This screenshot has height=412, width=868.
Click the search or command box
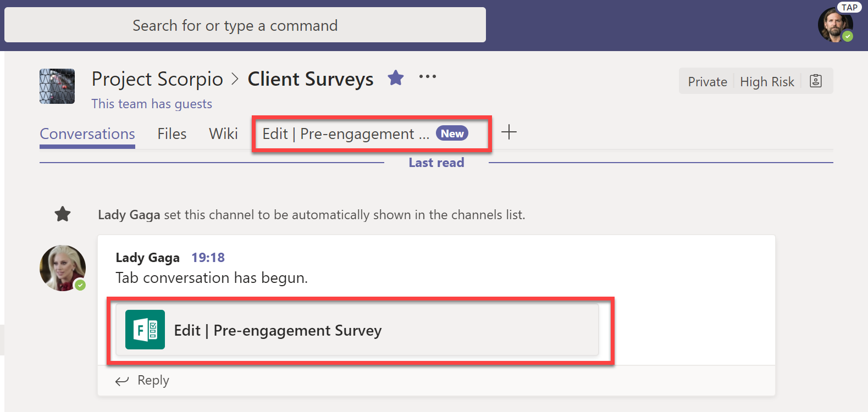[245, 25]
